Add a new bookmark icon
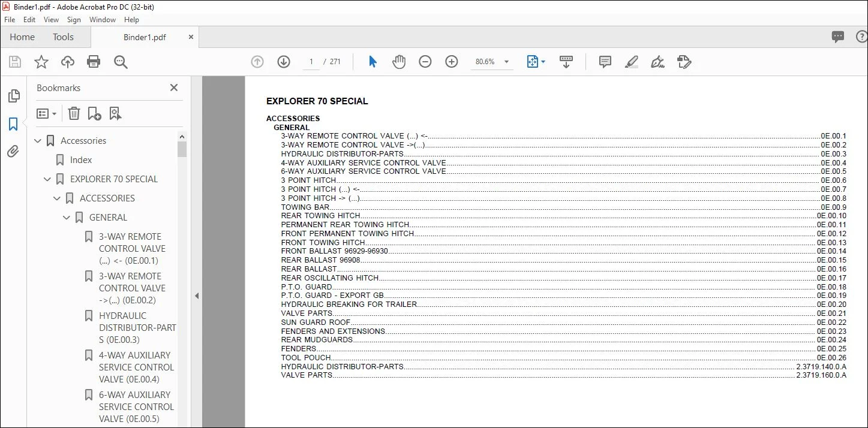 [94, 113]
